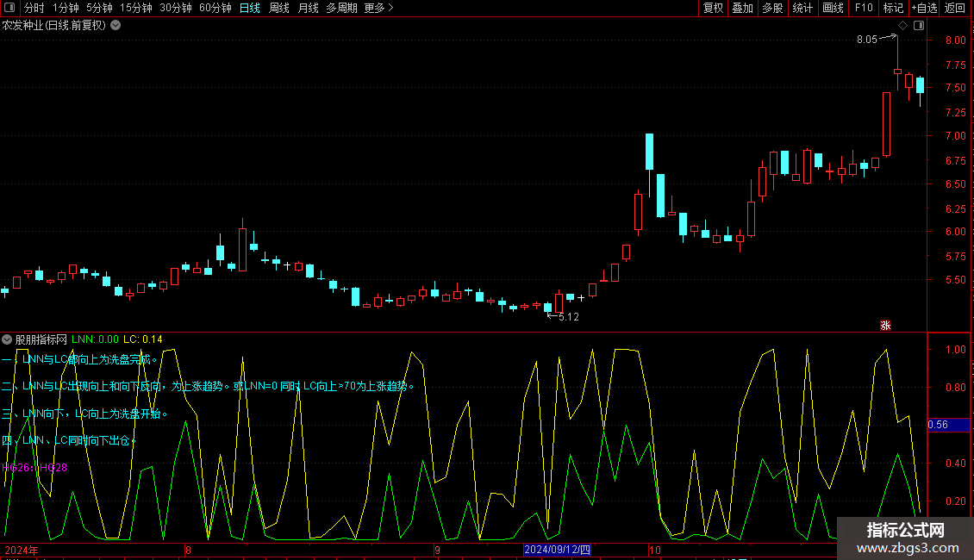Click the 5.12 low price label
Image resolution: width=974 pixels, height=560 pixels.
click(x=568, y=317)
